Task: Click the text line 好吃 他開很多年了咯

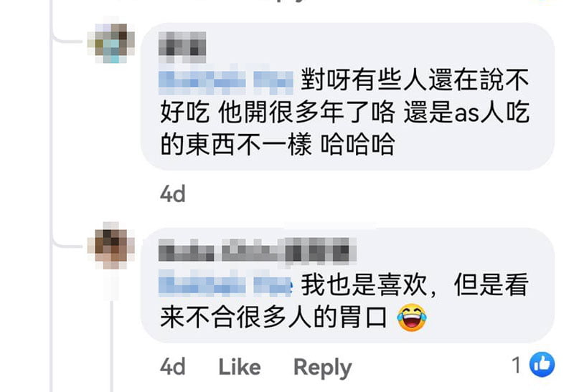Action: (x=278, y=112)
